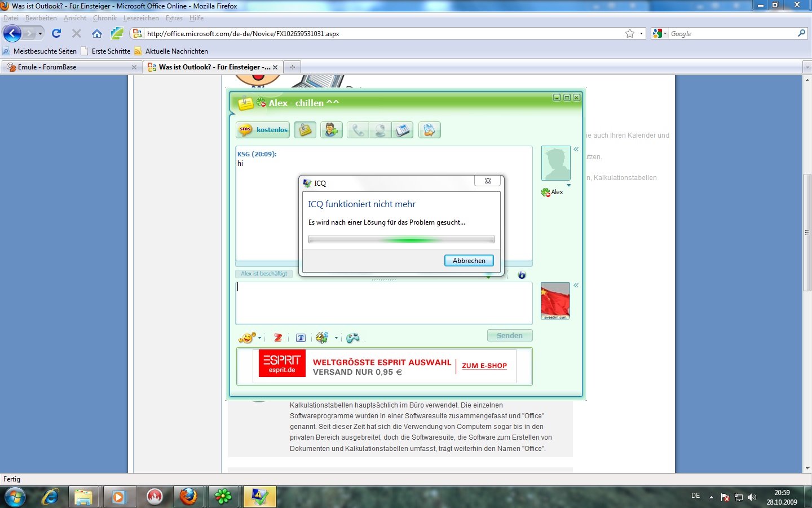The height and width of the screenshot is (508, 812).
Task: Click the Senden button
Action: (x=510, y=336)
